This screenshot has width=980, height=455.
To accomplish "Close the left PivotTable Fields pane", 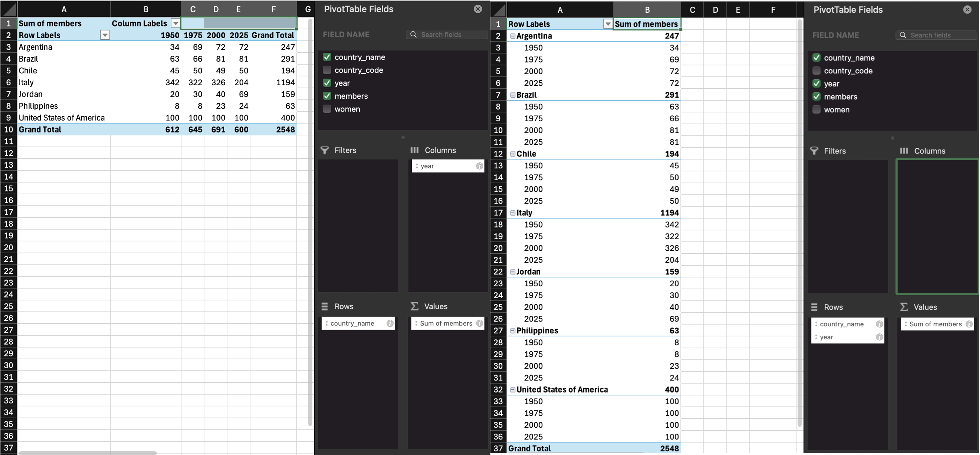I will (478, 9).
